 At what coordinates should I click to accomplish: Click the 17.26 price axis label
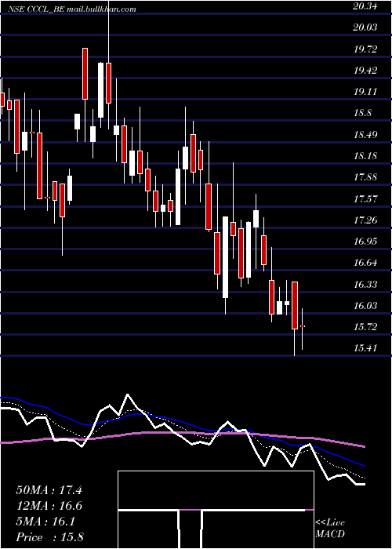pyautogui.click(x=365, y=220)
